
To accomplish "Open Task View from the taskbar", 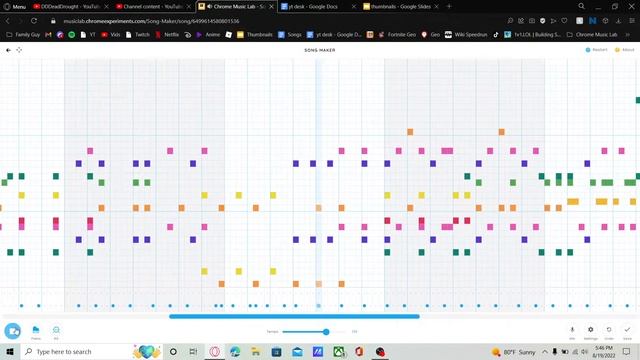I will (x=193, y=351).
